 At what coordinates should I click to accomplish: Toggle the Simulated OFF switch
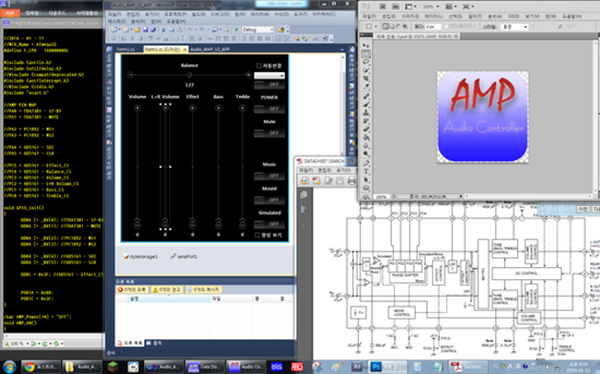point(269,224)
